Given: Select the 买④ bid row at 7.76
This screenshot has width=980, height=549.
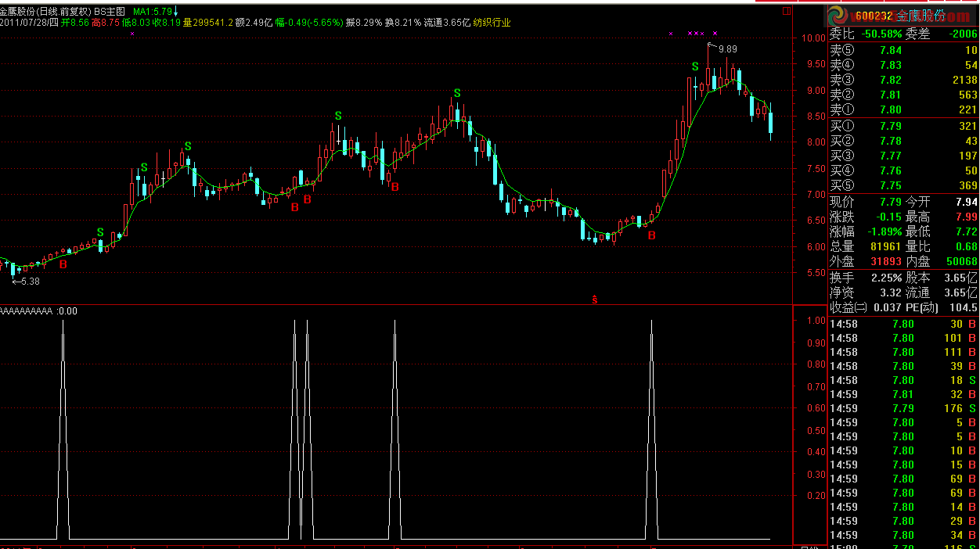Looking at the screenshot, I should coord(904,170).
